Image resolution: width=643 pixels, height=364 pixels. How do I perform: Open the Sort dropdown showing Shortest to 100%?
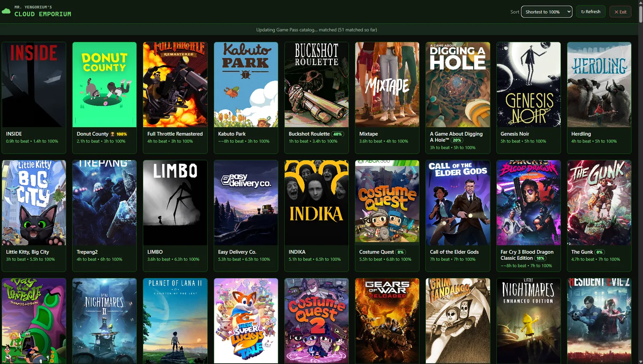[x=547, y=12]
